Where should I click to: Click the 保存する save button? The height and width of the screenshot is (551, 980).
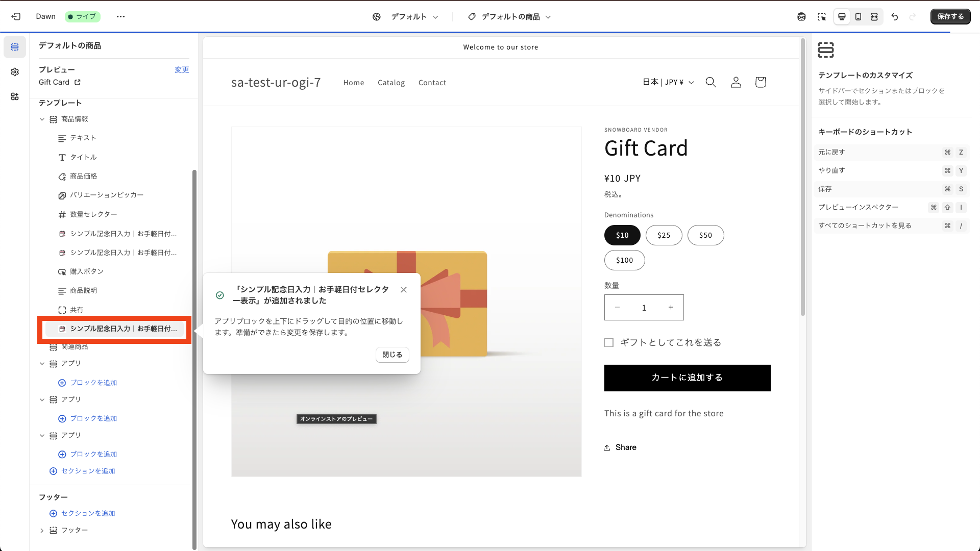(950, 16)
